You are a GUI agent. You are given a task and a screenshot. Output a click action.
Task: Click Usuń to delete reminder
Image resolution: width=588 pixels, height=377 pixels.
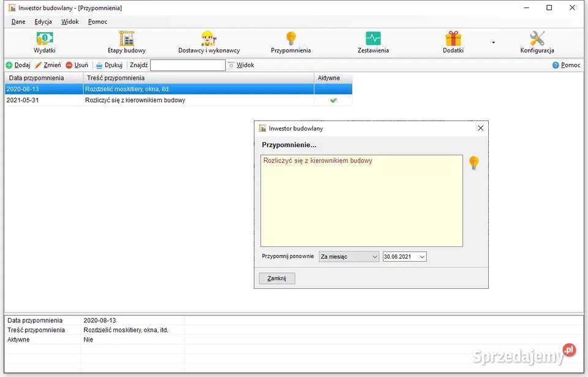tap(77, 65)
